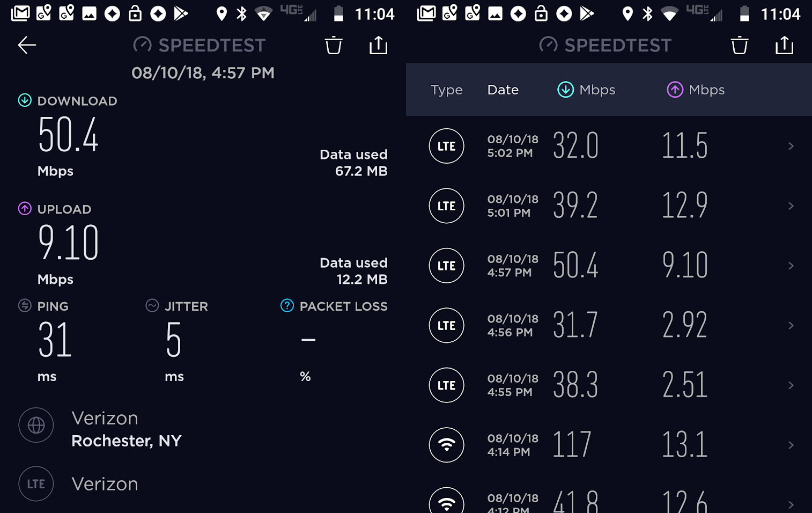Tap the LTE badge next to Verizon
This screenshot has width=812, height=513.
click(x=36, y=483)
